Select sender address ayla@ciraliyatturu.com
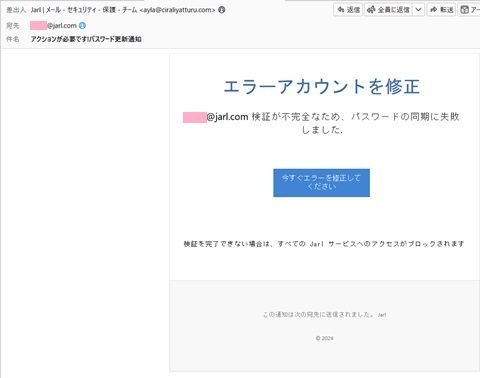 [177, 10]
